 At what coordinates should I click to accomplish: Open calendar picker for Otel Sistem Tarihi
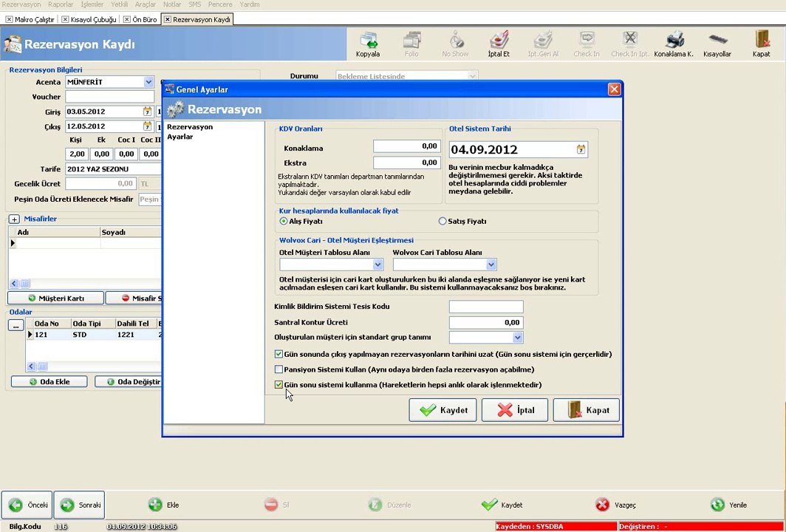click(x=581, y=149)
